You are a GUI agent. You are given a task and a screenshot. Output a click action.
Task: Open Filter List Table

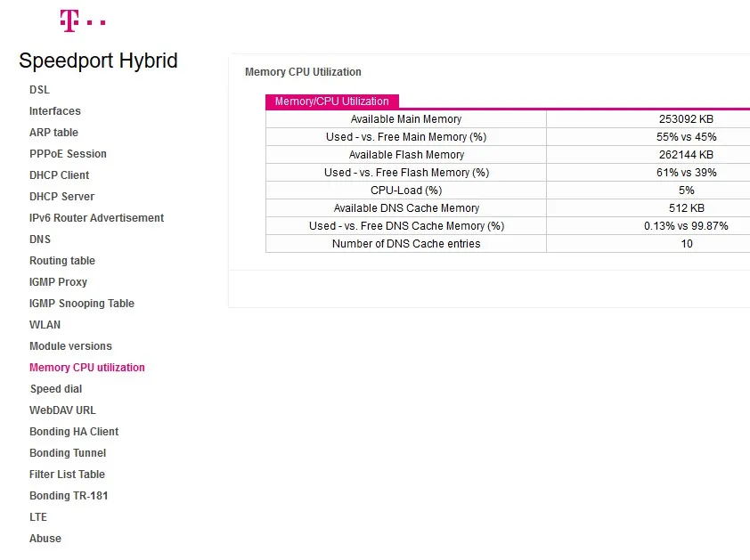point(67,475)
